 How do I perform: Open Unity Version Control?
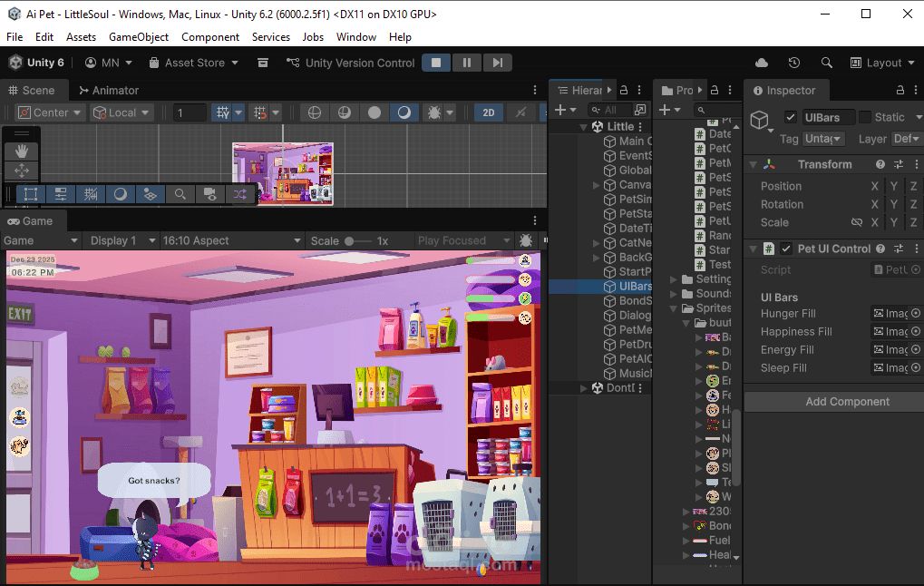[350, 63]
